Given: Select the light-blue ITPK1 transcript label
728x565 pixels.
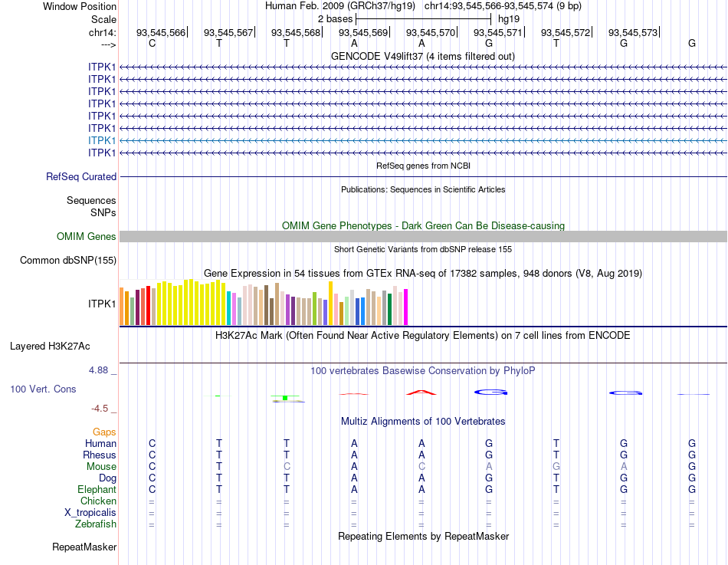Looking at the screenshot, I should (x=102, y=140).
